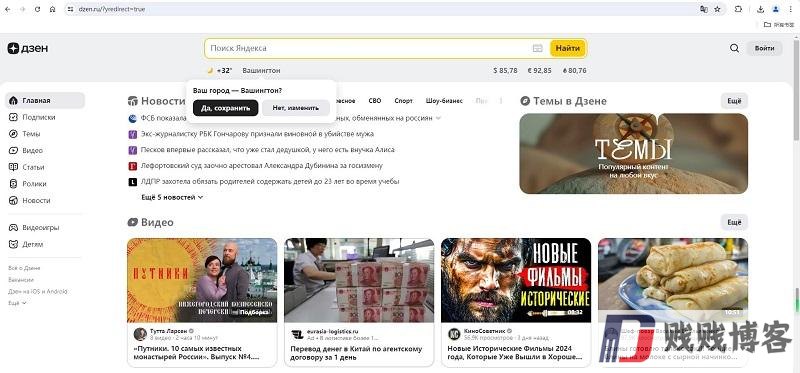Viewport: 800px width, 373px height.
Task: Open the ТЕМЫ popular content banner
Action: tap(634, 154)
